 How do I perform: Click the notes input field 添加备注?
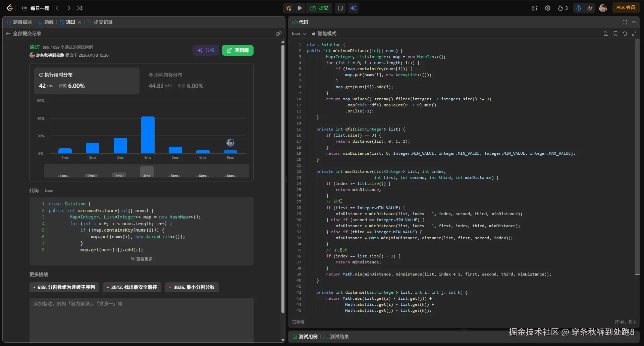(142, 319)
